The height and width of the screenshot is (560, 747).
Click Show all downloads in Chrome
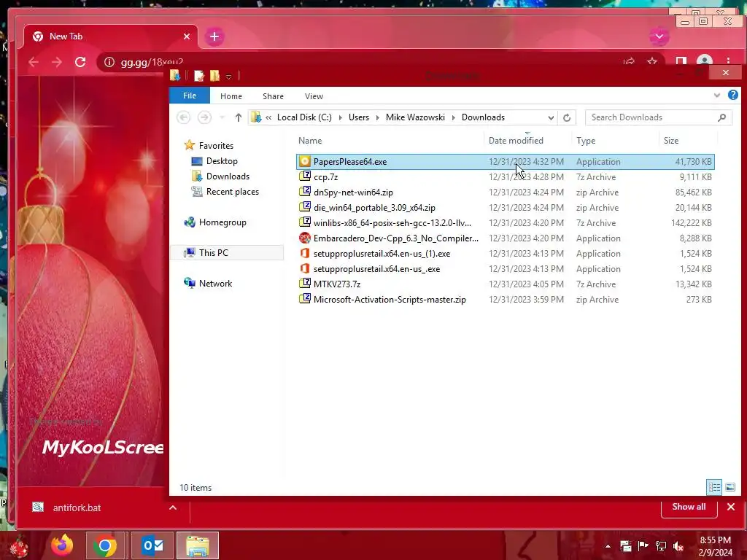tap(689, 507)
